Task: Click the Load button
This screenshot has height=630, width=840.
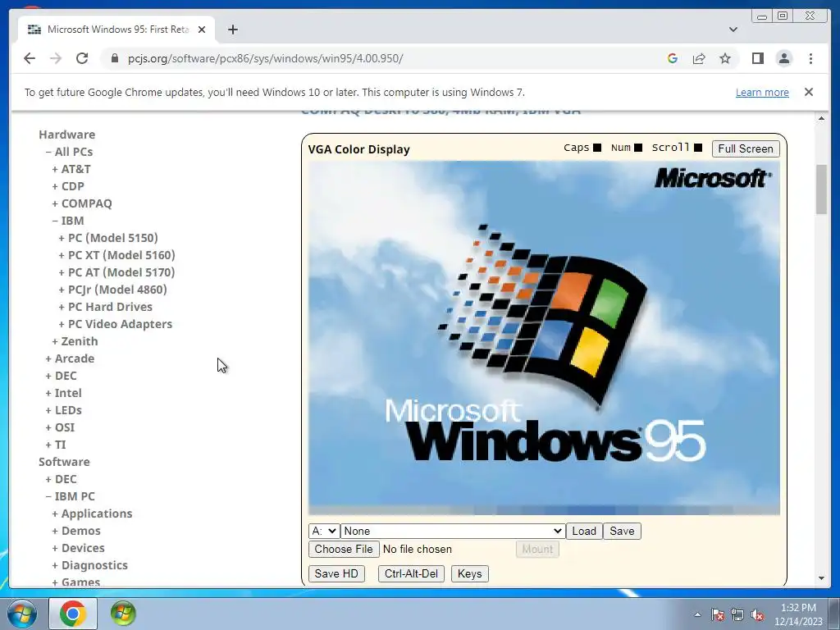Action: pyautogui.click(x=584, y=531)
